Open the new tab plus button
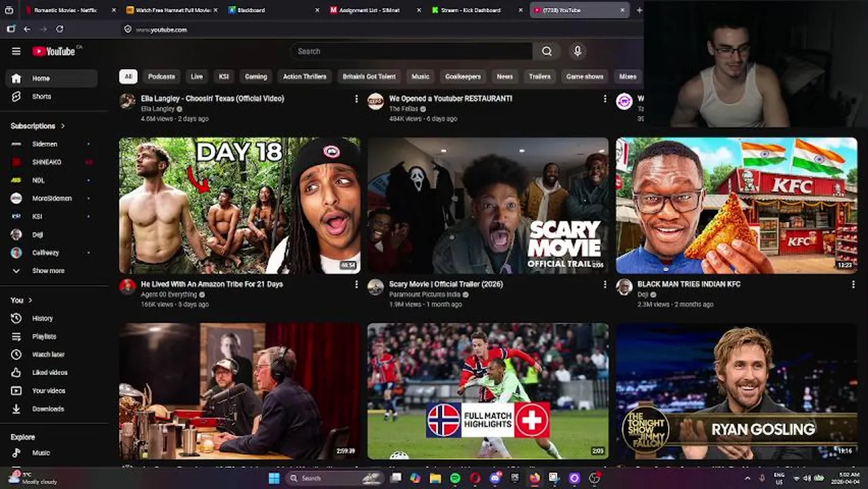Screen dimensions: 868x489 point(638,10)
